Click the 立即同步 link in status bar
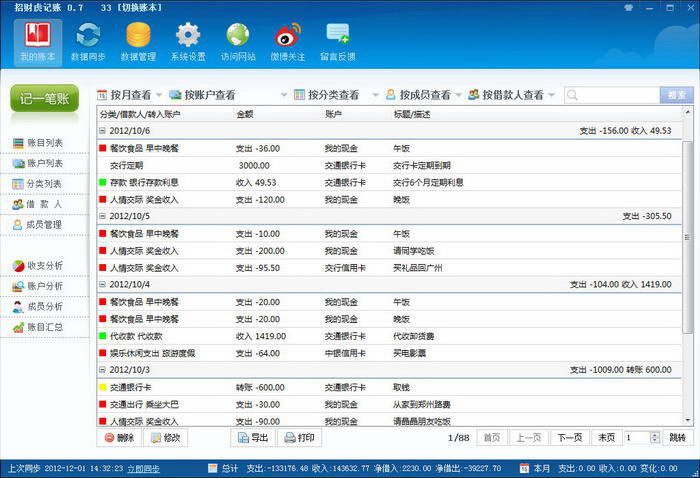Viewport: 700px width, 478px height. click(x=143, y=469)
